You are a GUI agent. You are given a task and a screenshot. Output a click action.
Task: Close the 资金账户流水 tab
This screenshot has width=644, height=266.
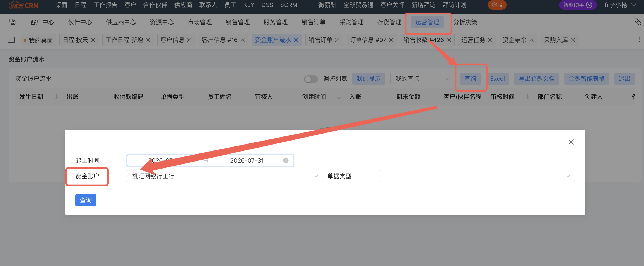(296, 40)
